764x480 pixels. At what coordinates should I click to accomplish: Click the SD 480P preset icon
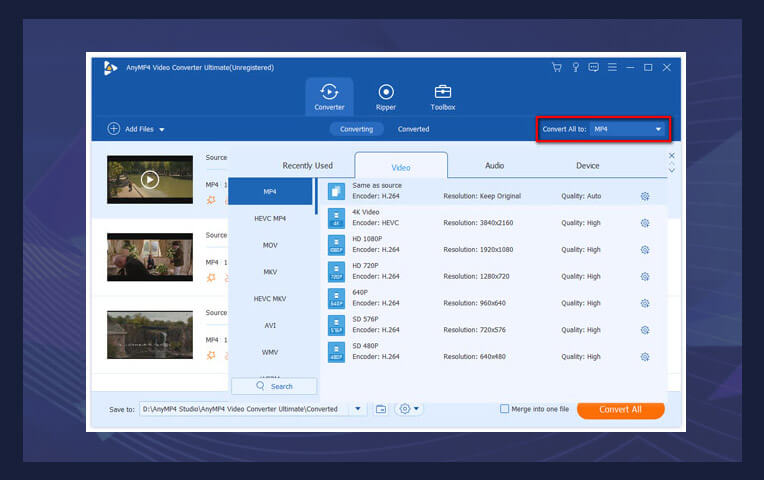[336, 352]
